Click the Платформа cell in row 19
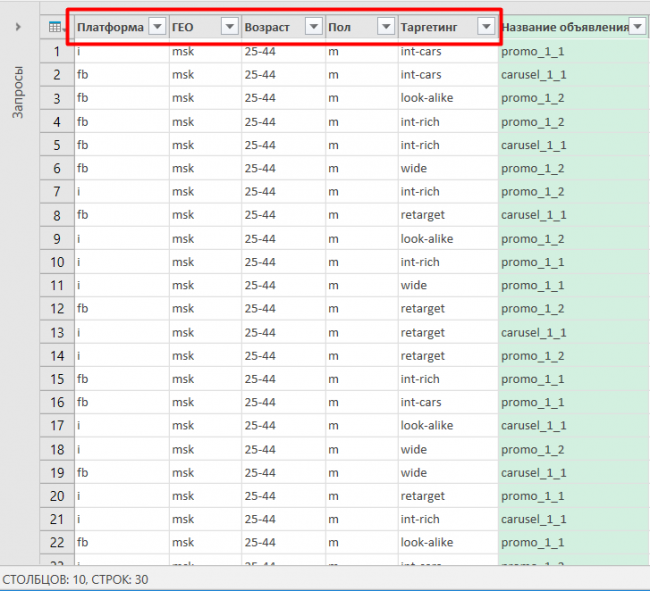650x591 pixels. (x=120, y=473)
